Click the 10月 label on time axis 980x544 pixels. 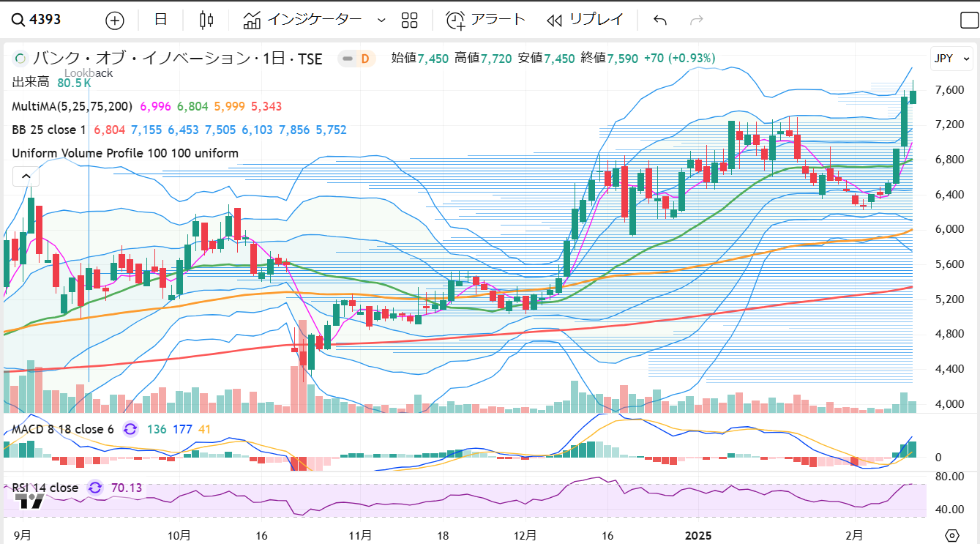click(179, 535)
